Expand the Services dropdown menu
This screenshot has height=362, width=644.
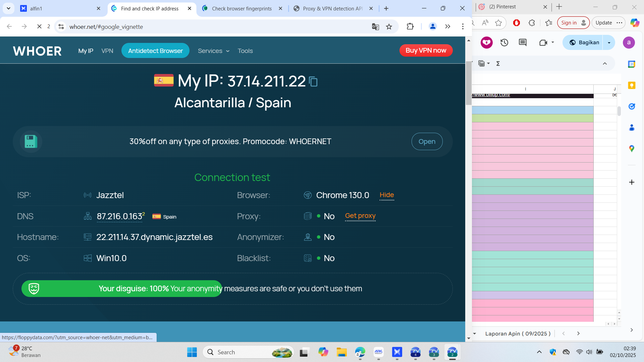pyautogui.click(x=214, y=51)
